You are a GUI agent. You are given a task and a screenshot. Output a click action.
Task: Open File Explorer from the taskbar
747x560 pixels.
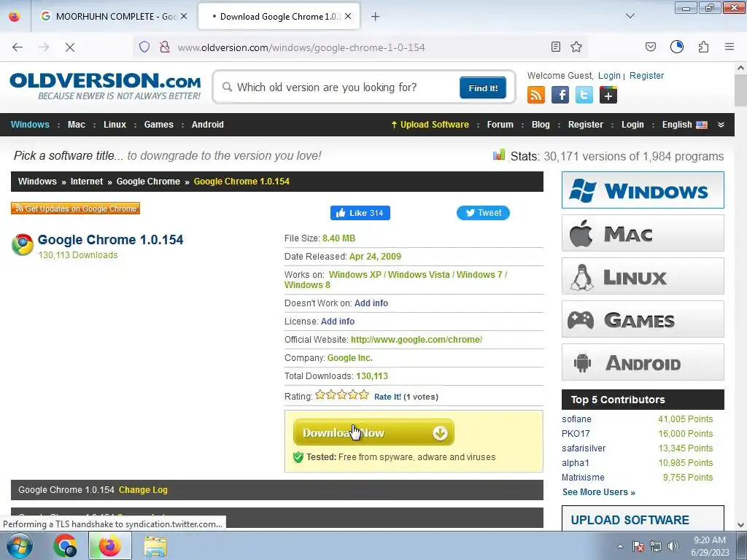pos(155,545)
